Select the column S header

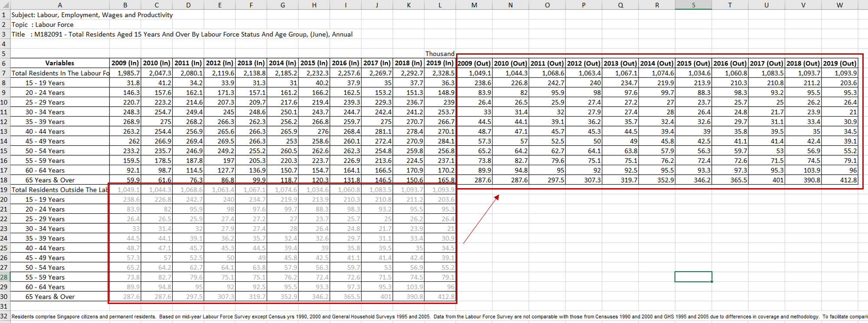coord(693,5)
